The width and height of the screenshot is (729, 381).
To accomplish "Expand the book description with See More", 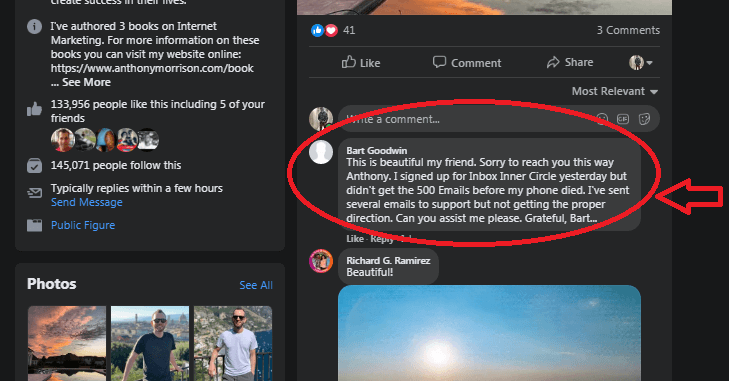I will coord(86,82).
